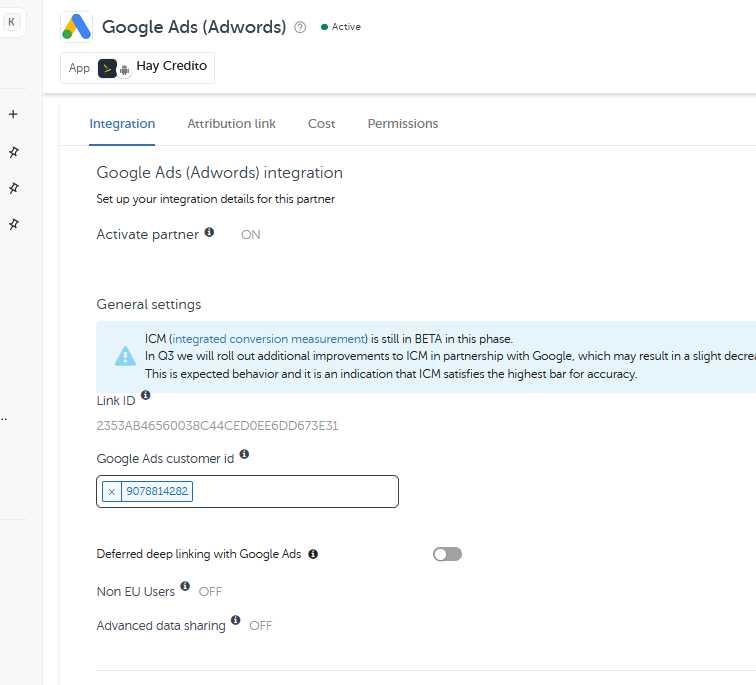Click the last pin icon in sidebar
The width and height of the screenshot is (756, 685).
(x=13, y=224)
